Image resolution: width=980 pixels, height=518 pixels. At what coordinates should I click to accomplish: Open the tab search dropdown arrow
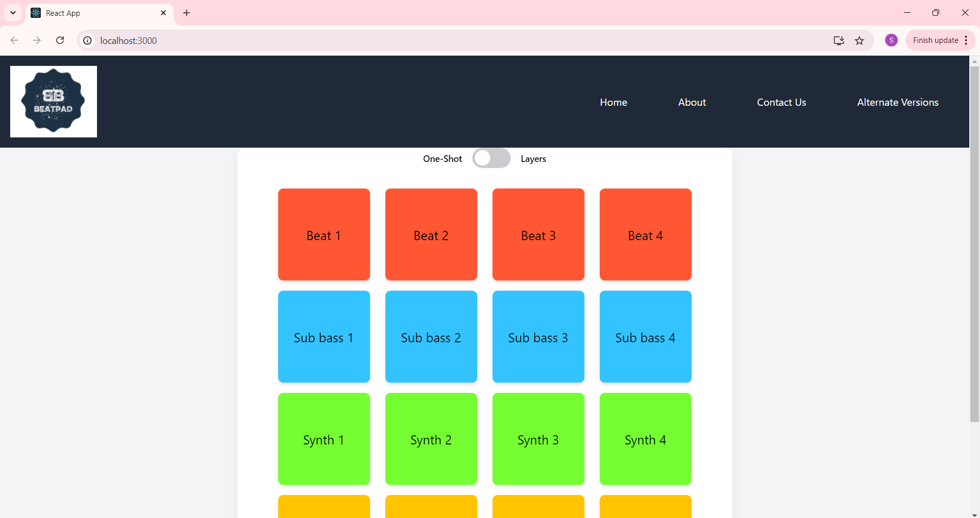pyautogui.click(x=13, y=13)
